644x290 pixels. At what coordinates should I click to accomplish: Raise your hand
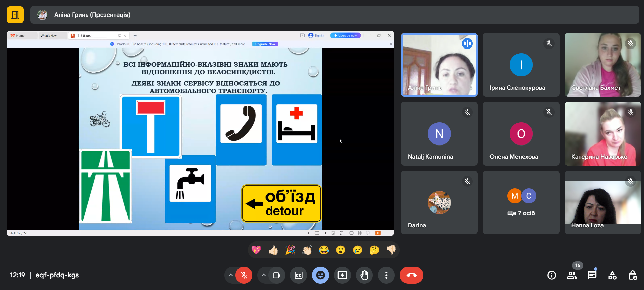click(x=364, y=275)
